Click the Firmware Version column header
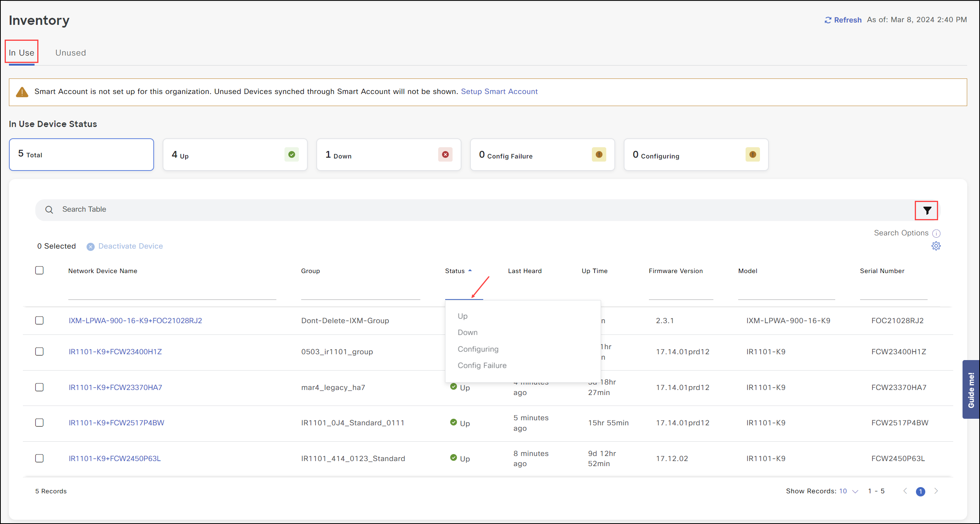This screenshot has width=980, height=524. click(x=676, y=271)
